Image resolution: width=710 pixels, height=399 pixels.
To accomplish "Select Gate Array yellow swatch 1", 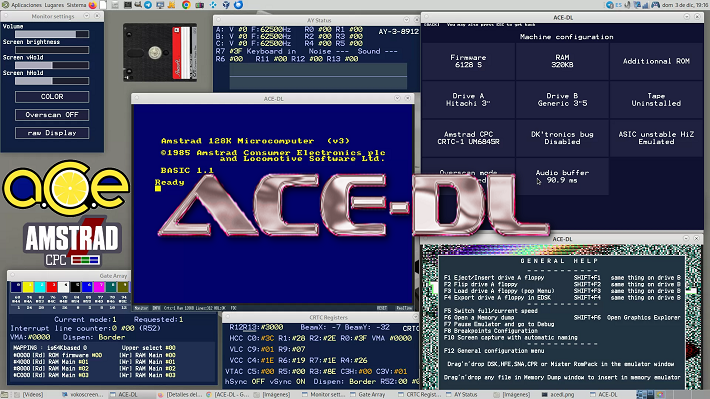I will click(x=28, y=287).
